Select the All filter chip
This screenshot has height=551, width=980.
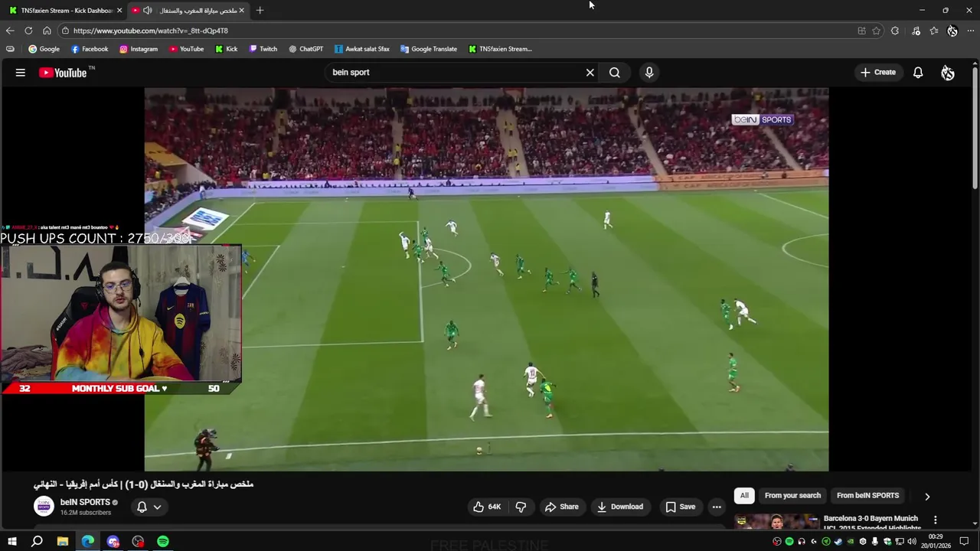[744, 495]
